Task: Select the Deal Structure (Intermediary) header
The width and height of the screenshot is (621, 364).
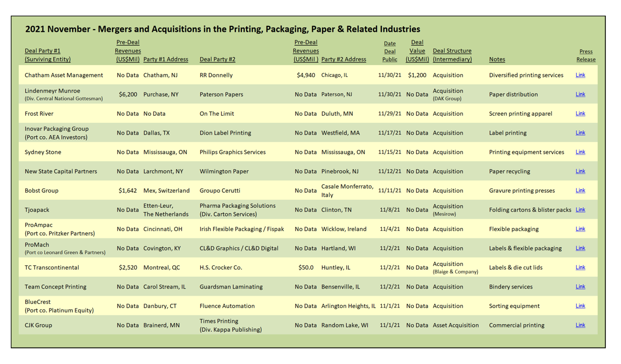Action: point(452,55)
